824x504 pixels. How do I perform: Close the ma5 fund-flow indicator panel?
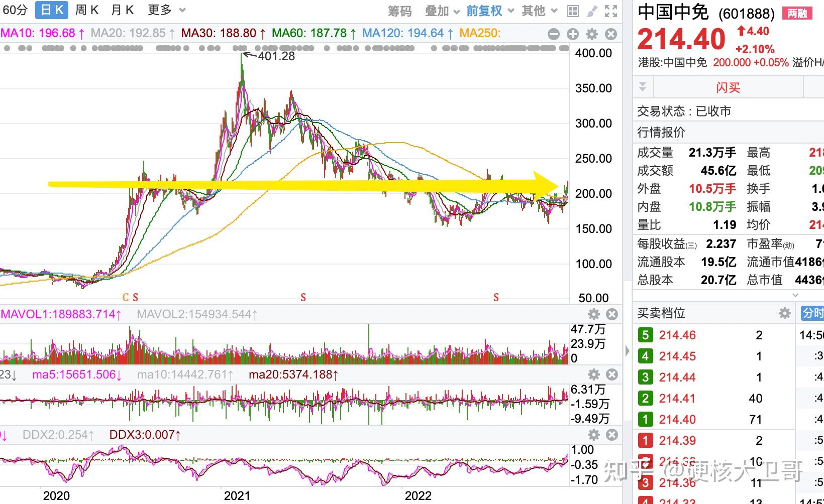[612, 374]
